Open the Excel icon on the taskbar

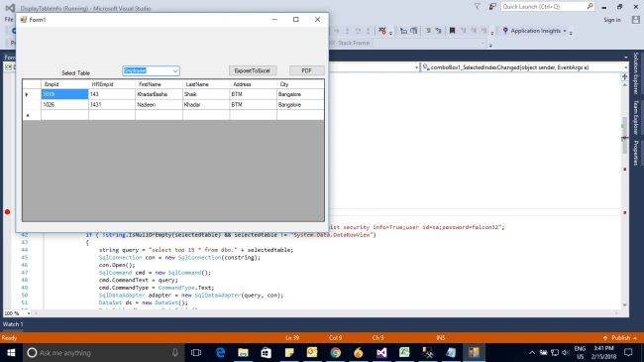click(x=404, y=352)
